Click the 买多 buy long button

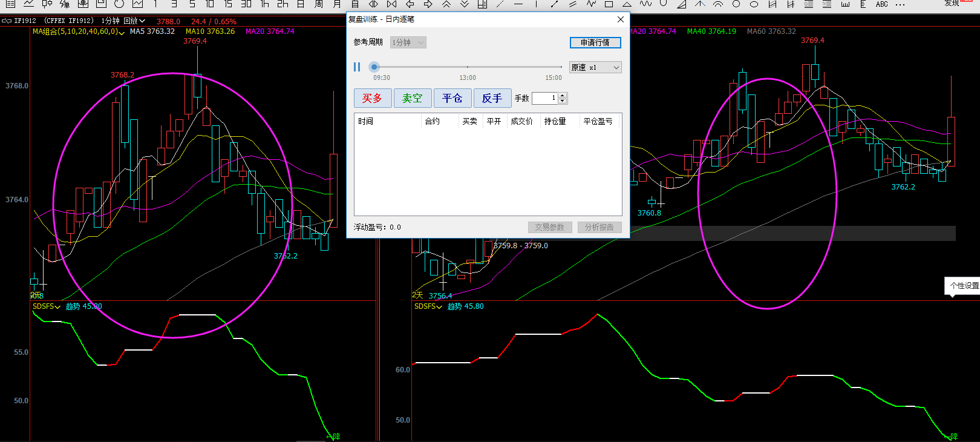pos(372,98)
